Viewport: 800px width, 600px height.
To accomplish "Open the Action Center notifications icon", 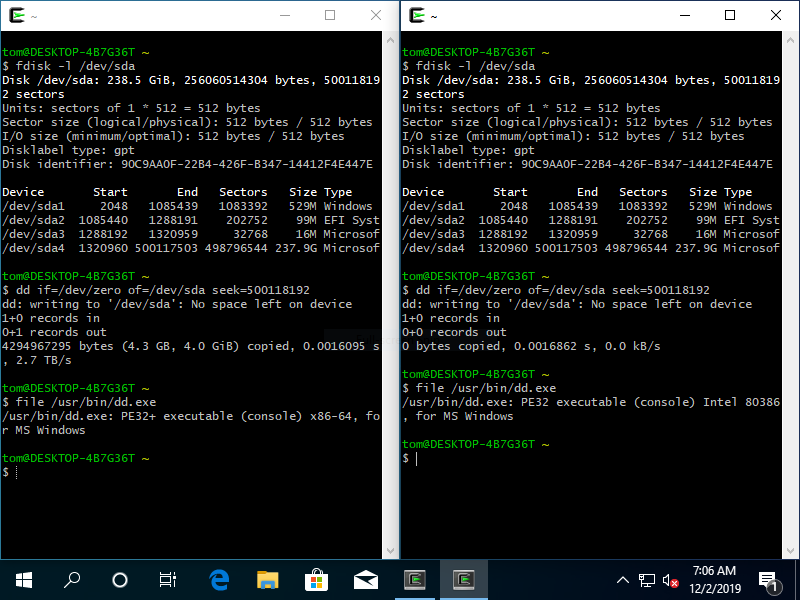I will (769, 580).
